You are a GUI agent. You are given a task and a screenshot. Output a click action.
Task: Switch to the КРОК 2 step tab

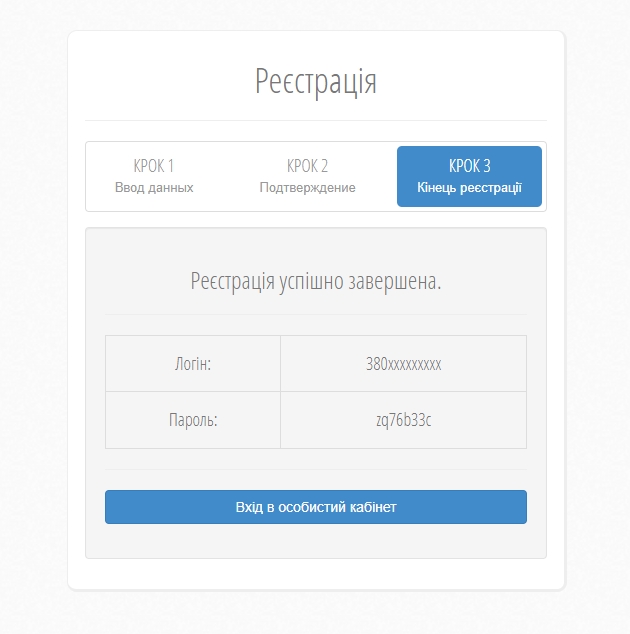tap(307, 176)
